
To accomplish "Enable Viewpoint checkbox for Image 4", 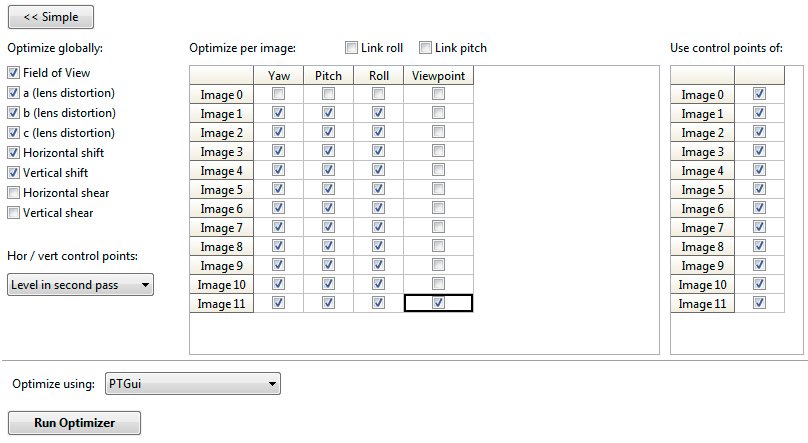I will tap(438, 171).
